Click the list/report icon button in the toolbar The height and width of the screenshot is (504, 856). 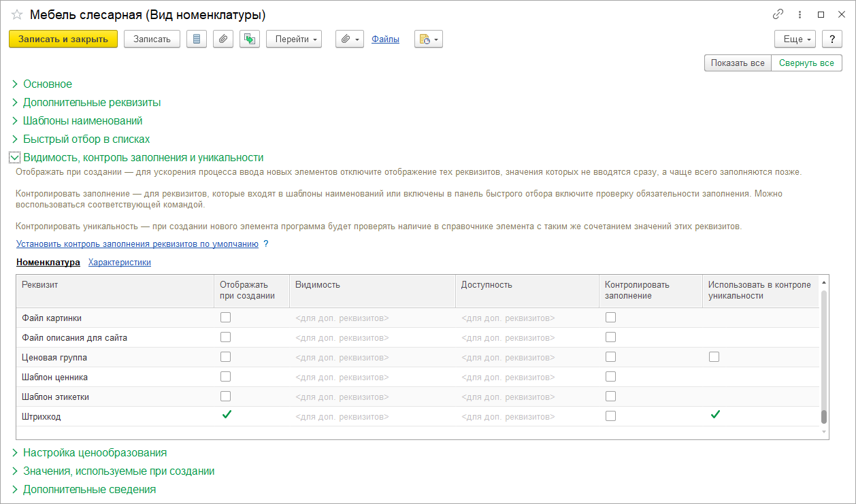197,39
